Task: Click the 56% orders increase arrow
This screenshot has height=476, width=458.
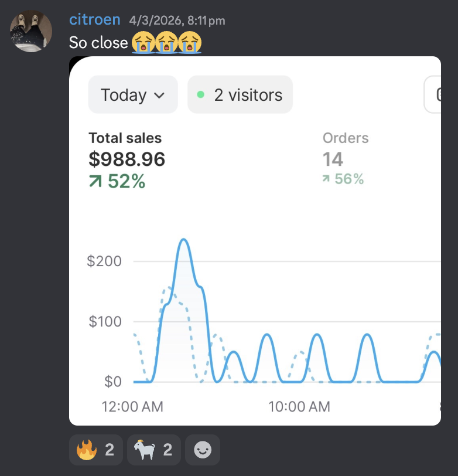Action: [x=326, y=179]
